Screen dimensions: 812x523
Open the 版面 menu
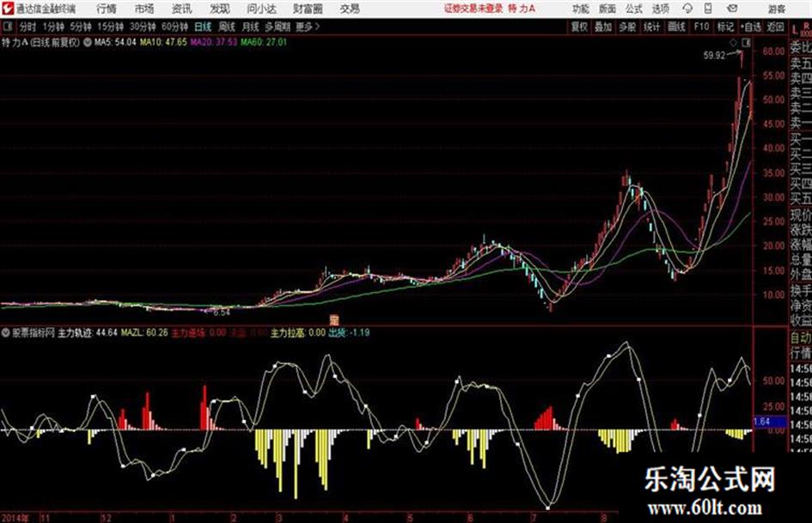click(607, 9)
